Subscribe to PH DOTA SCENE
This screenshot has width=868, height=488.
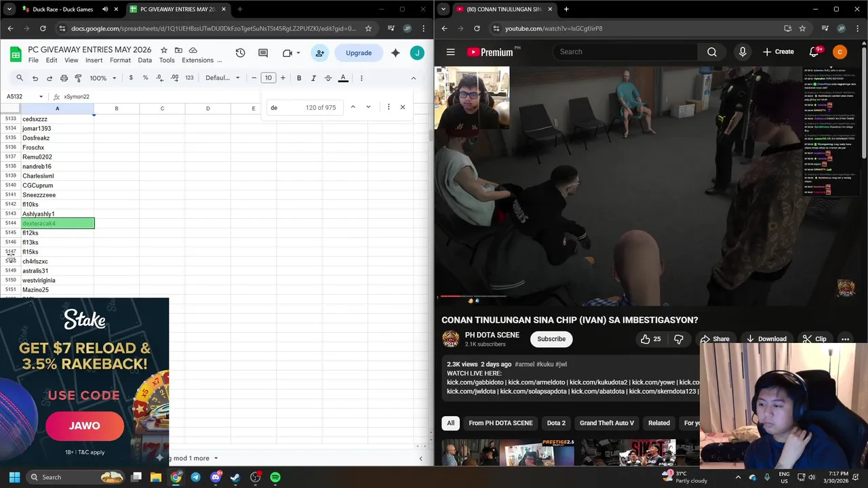[x=551, y=339]
